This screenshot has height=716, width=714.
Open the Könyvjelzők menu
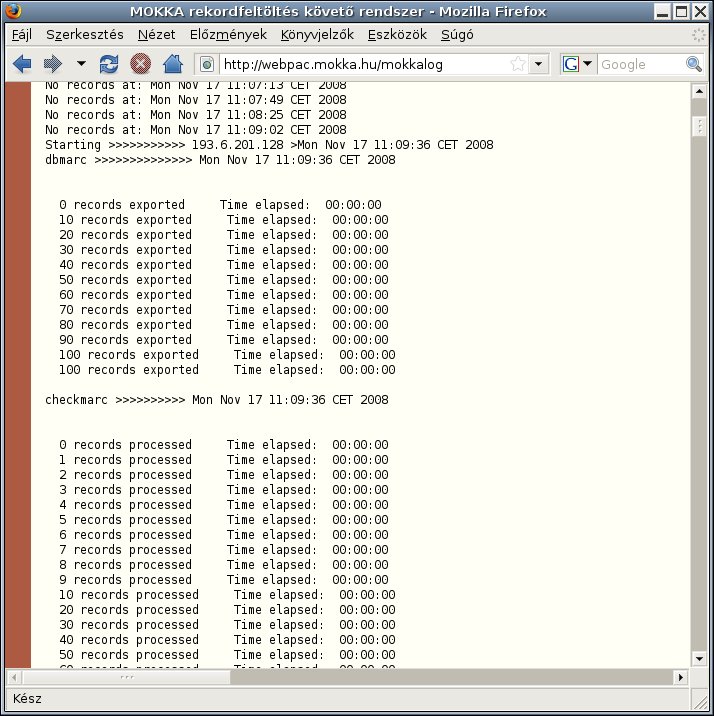tap(322, 34)
